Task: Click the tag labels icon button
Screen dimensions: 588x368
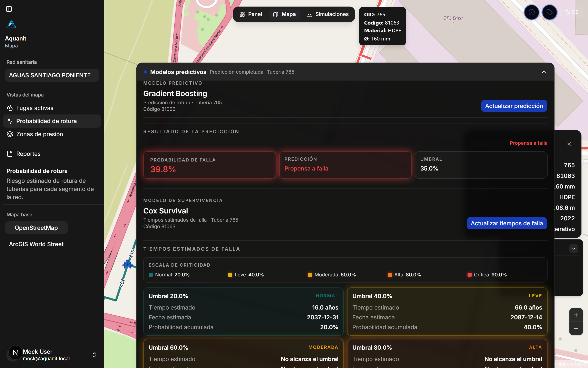Action: (x=549, y=12)
